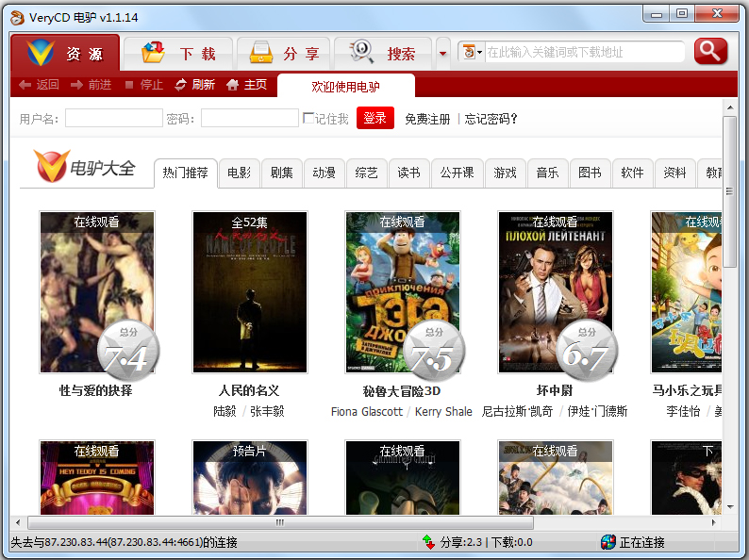The image size is (749, 560).
Task: Open the 免费注册 registration link
Action: 427,119
